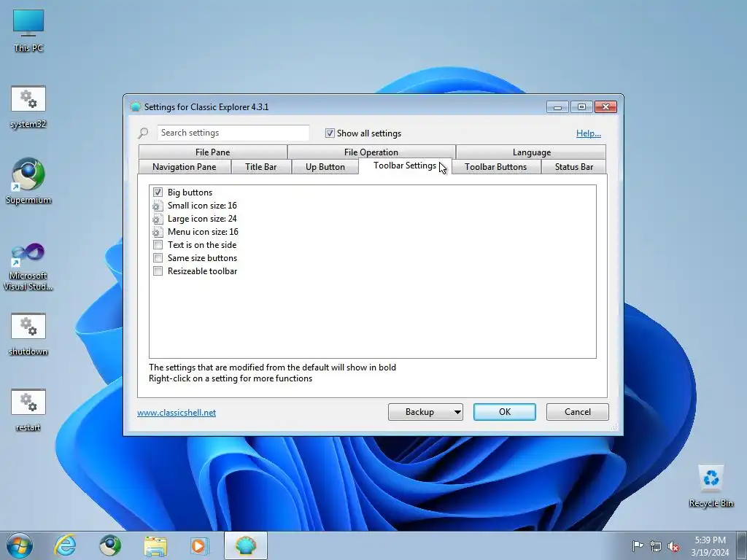Open the Toolbar Buttons tab
The width and height of the screenshot is (747, 560).
pos(495,167)
